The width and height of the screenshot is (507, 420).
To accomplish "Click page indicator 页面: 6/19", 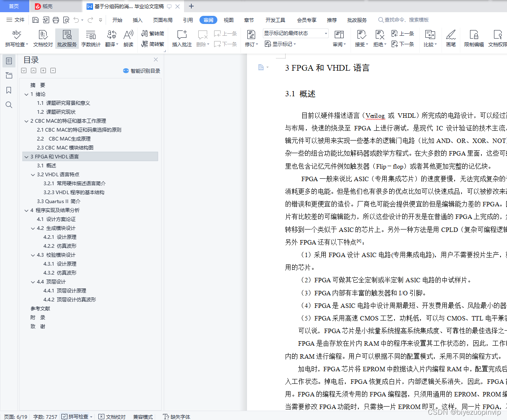I will tap(16, 416).
